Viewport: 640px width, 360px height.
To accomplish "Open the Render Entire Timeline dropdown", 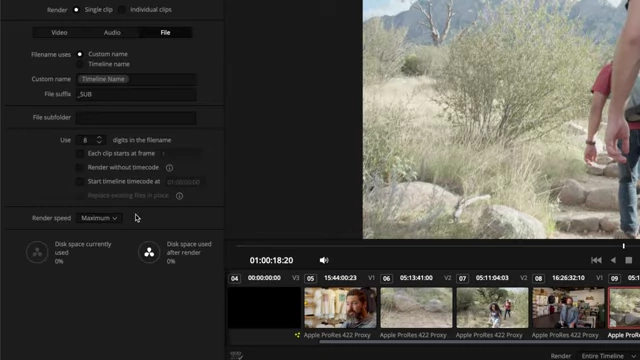I will pos(609,356).
